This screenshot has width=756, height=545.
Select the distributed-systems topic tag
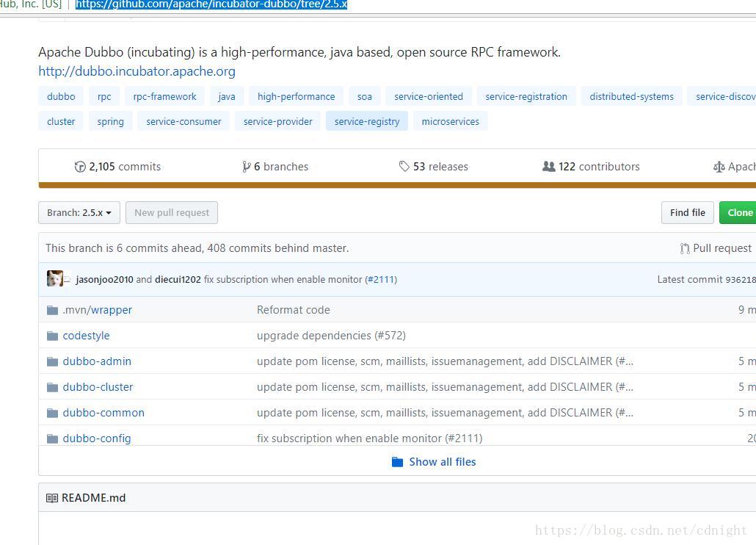[632, 96]
